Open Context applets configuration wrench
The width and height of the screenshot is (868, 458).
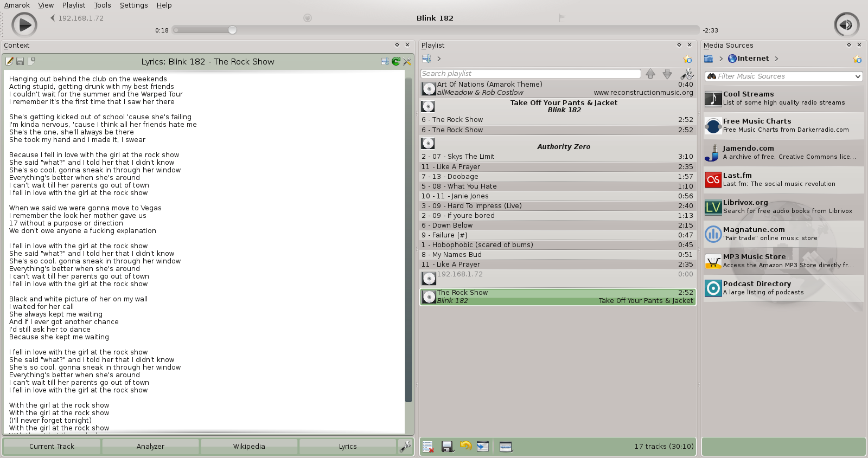pos(405,446)
